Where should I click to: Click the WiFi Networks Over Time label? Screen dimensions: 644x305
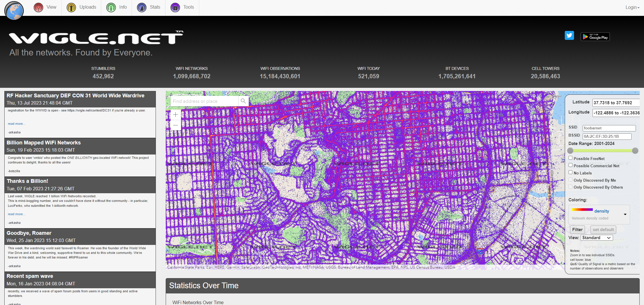tap(198, 302)
